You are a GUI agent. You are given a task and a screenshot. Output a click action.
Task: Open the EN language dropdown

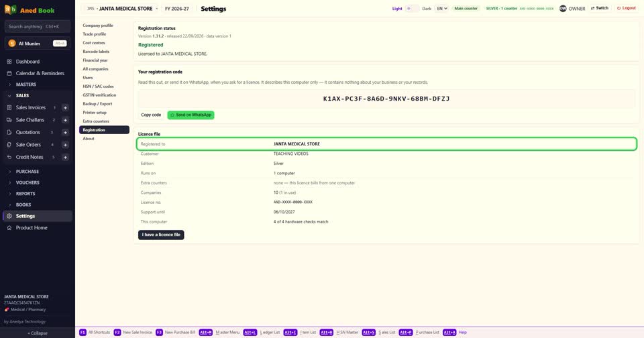click(441, 8)
